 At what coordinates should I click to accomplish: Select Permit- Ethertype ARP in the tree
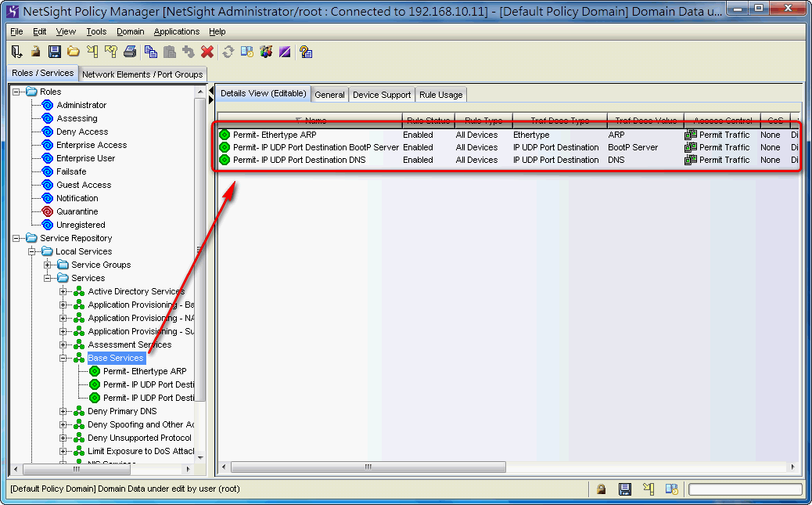[x=145, y=371]
